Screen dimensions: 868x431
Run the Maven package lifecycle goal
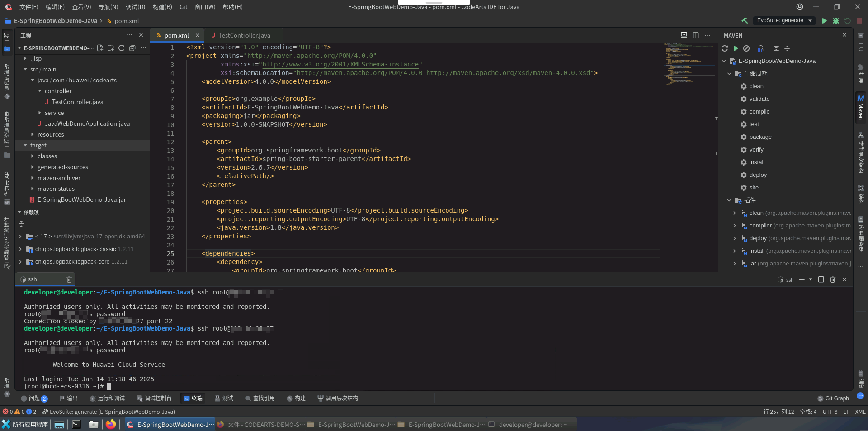click(x=760, y=137)
